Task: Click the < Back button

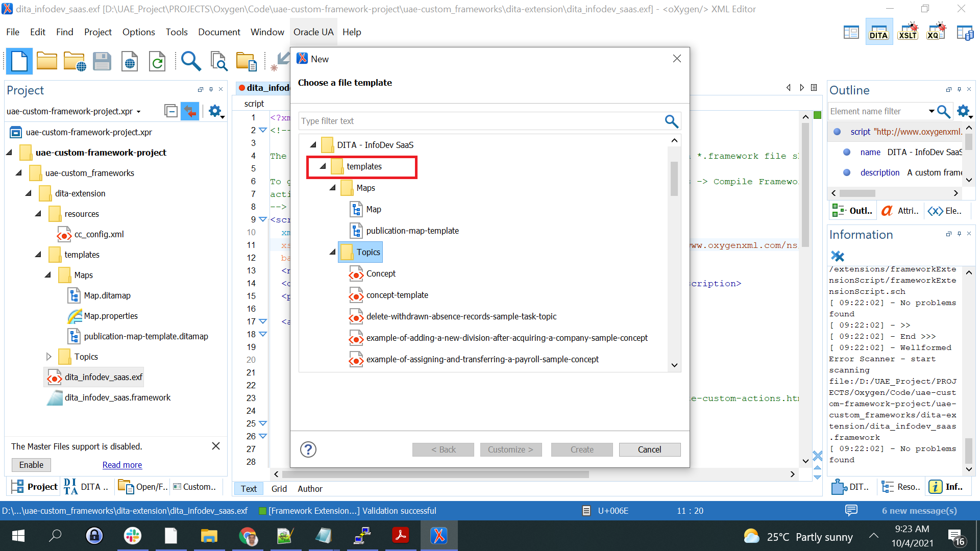Action: pyautogui.click(x=443, y=449)
